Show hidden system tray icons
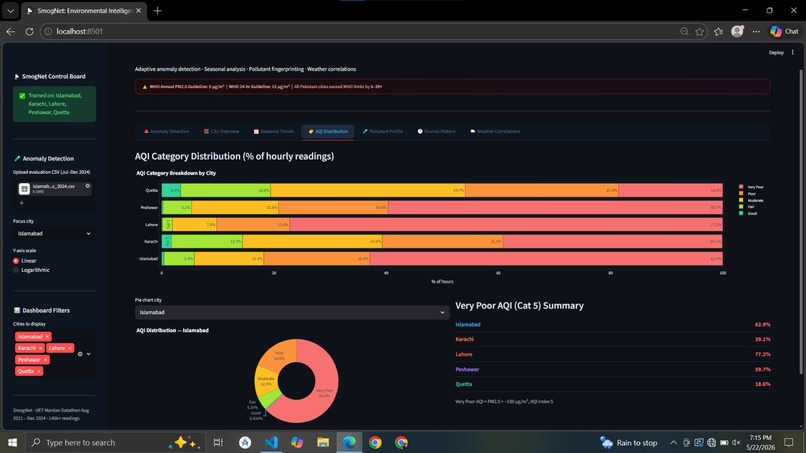The height and width of the screenshot is (453, 806). pyautogui.click(x=673, y=442)
